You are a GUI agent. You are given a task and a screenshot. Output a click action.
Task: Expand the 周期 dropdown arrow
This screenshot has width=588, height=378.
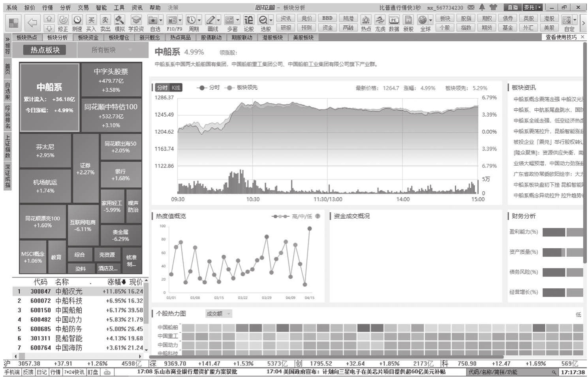(x=199, y=19)
